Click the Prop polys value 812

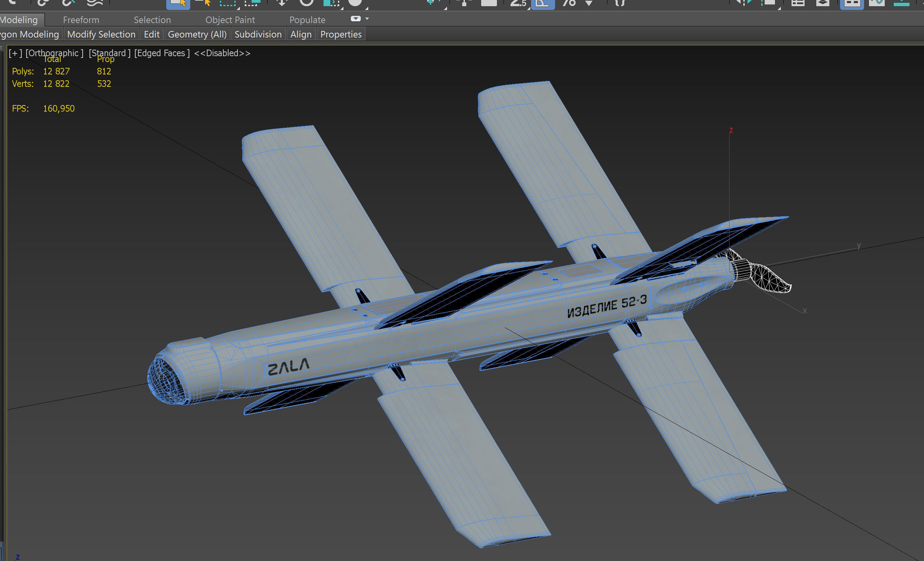point(104,71)
